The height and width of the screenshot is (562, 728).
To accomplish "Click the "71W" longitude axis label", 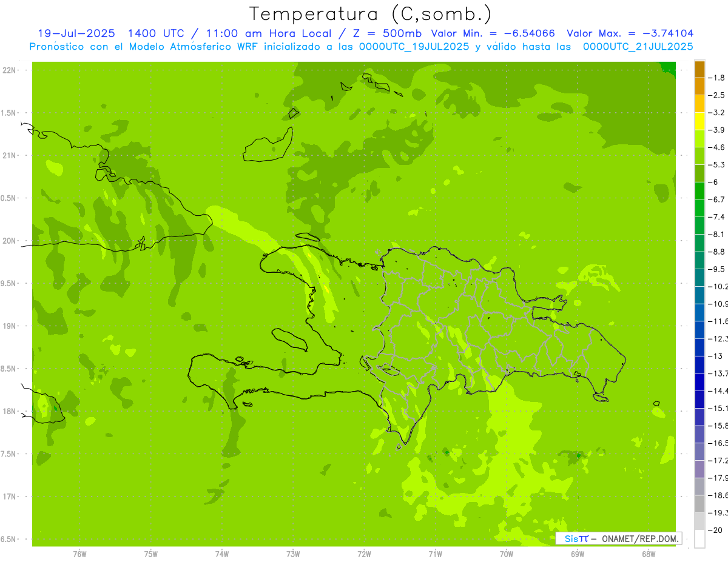I will tap(435, 554).
